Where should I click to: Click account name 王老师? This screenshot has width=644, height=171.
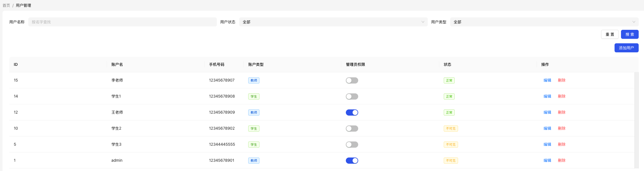click(117, 112)
